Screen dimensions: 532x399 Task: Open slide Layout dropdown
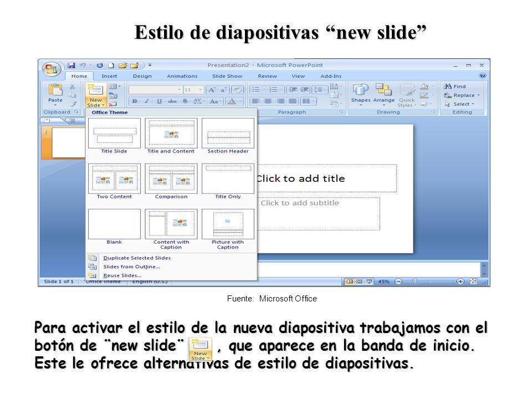[x=114, y=87]
